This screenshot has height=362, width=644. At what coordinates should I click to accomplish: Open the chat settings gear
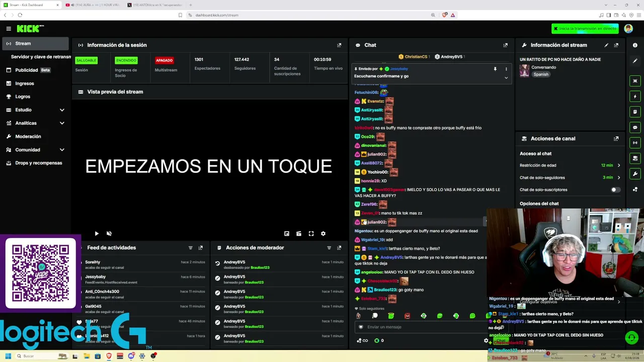point(486,341)
